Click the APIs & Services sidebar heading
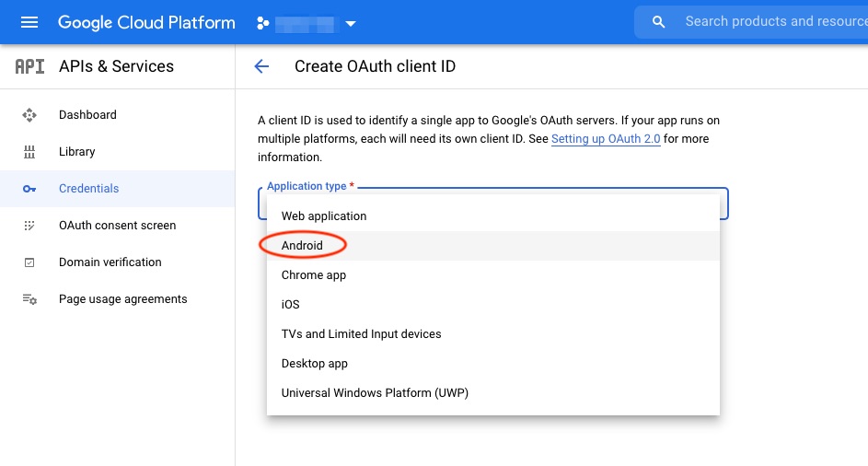The image size is (868, 466). 116,66
